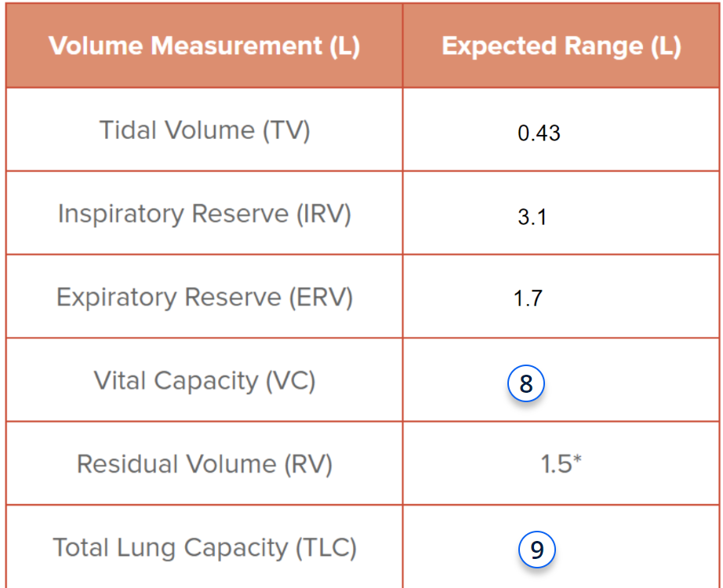Select the Volume Measurement (L) column header

click(x=204, y=45)
